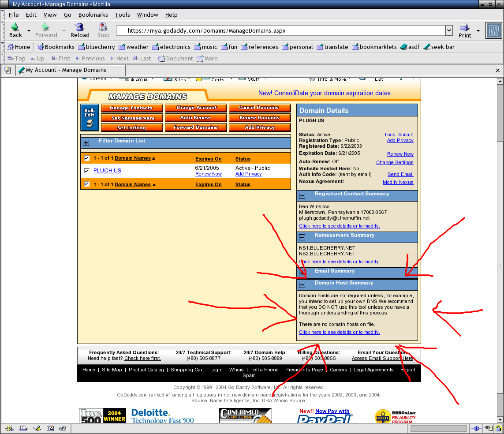Click the online/offline plug icon in status bar
Viewport: 504px width, 434px height.
point(476,428)
